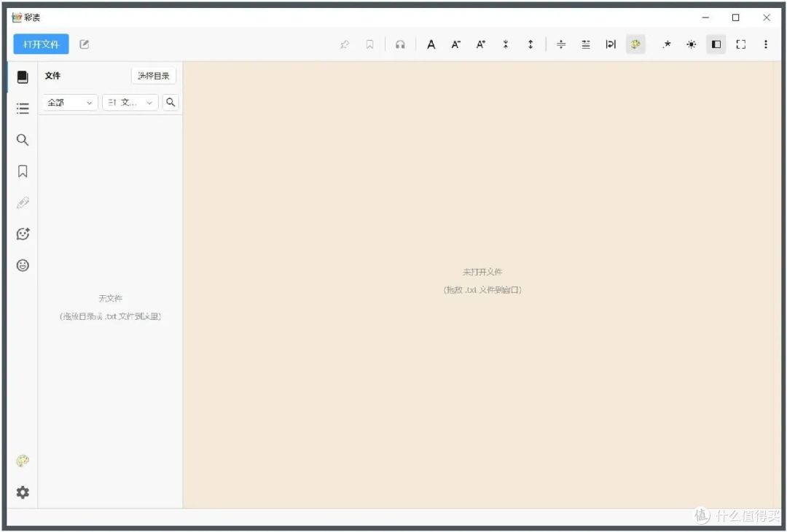The image size is (787, 532).
Task: Click the search magnifier button in the file panel
Action: pyautogui.click(x=171, y=102)
